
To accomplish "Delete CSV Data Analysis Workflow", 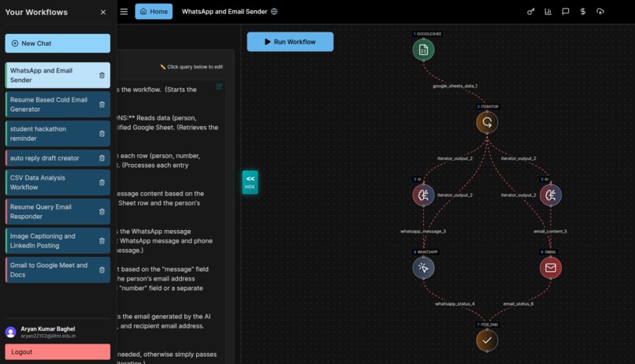I will 102,183.
